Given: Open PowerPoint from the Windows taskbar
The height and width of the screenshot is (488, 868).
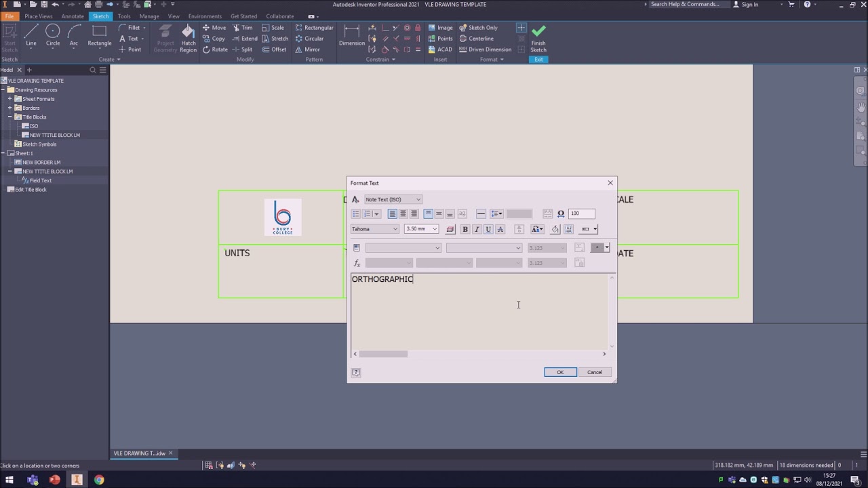Looking at the screenshot, I should [x=54, y=480].
